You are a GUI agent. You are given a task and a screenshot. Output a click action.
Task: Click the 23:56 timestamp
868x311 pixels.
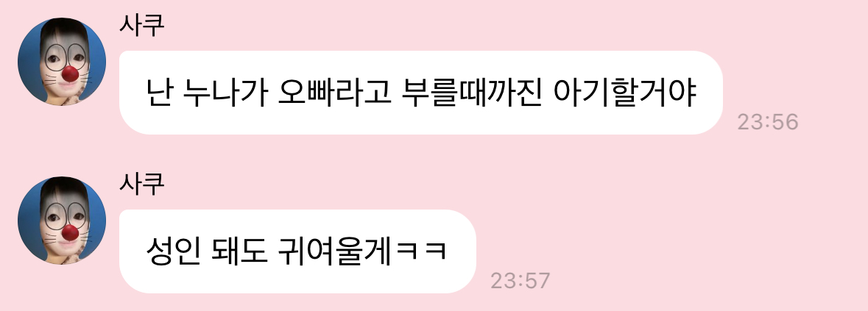coord(767,122)
